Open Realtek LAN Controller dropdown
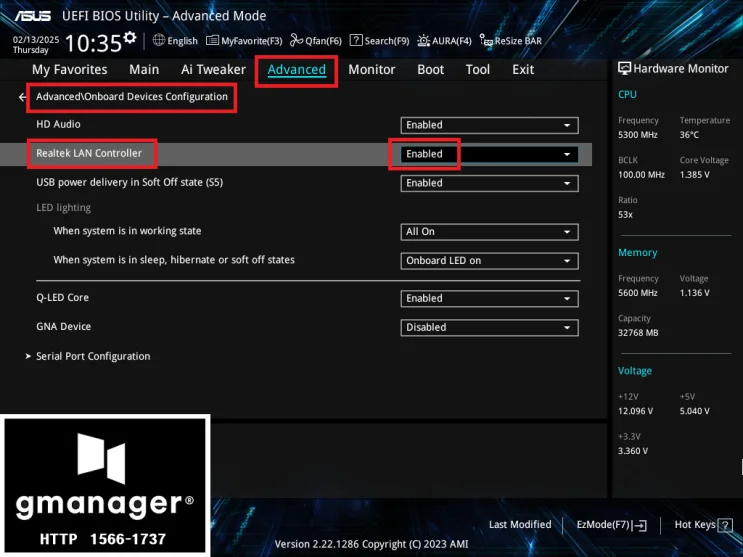The image size is (743, 557). point(489,154)
